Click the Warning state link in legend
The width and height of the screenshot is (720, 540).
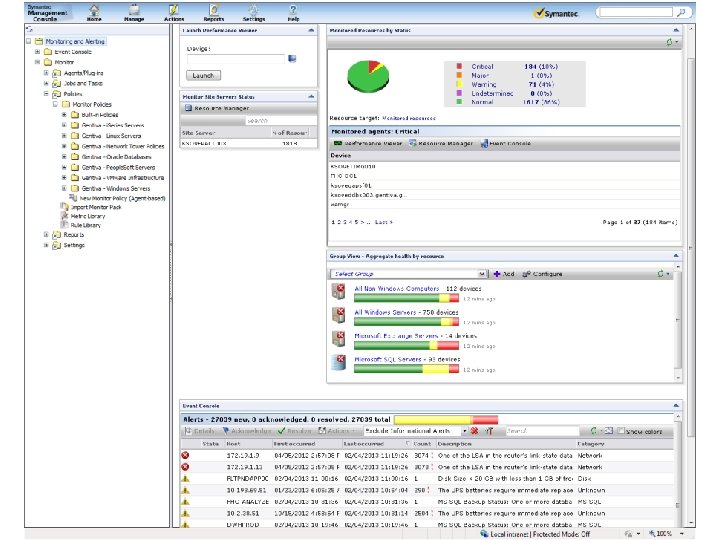(484, 84)
